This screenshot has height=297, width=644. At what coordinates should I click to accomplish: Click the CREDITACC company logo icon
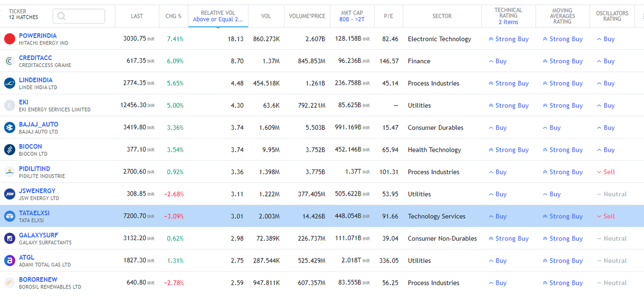coord(9,61)
